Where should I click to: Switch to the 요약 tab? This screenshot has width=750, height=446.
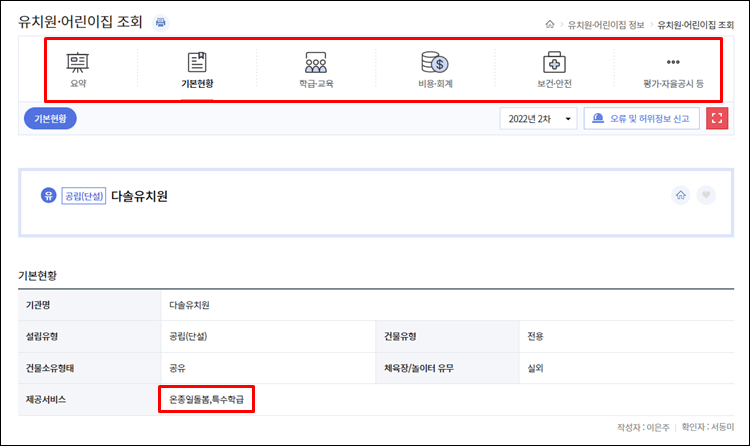(x=78, y=70)
